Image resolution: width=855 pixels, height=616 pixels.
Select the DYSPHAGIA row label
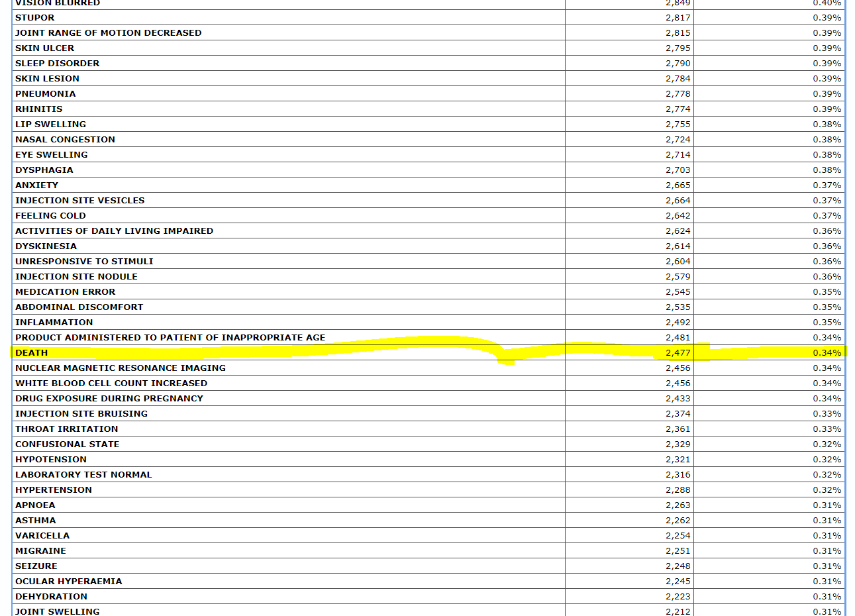pyautogui.click(x=44, y=170)
